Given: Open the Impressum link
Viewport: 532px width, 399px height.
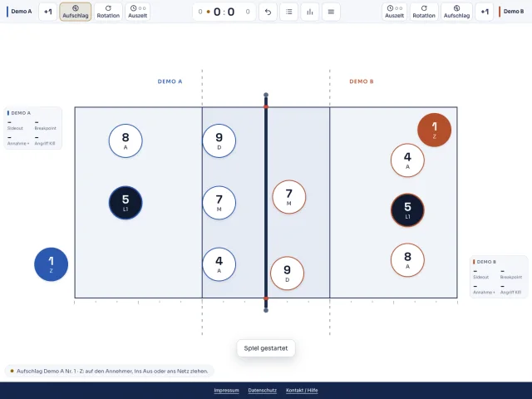Looking at the screenshot, I should tap(226, 391).
